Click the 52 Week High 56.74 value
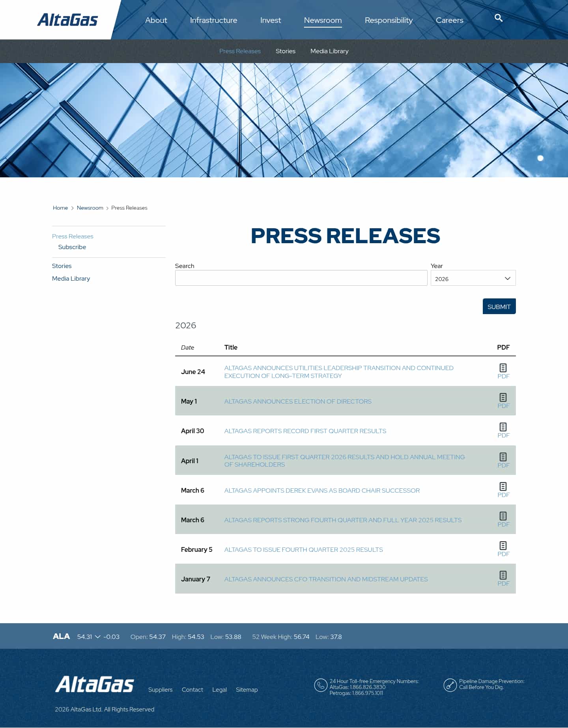568x728 pixels. (301, 637)
